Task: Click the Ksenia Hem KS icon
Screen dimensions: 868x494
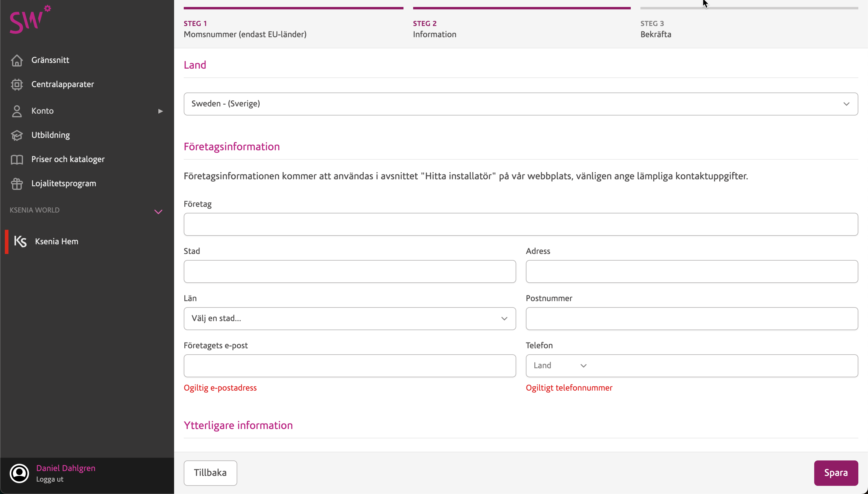Action: (20, 242)
